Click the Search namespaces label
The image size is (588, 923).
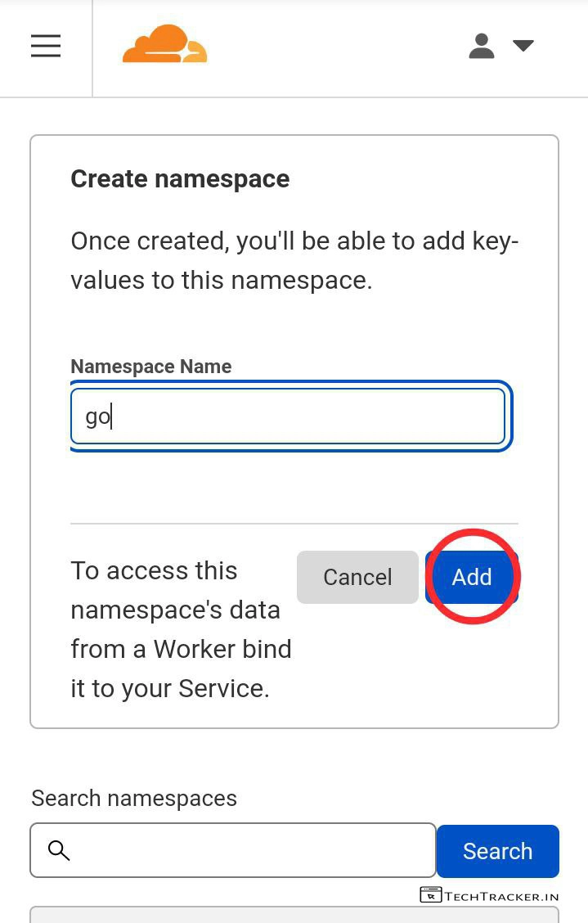click(x=134, y=799)
